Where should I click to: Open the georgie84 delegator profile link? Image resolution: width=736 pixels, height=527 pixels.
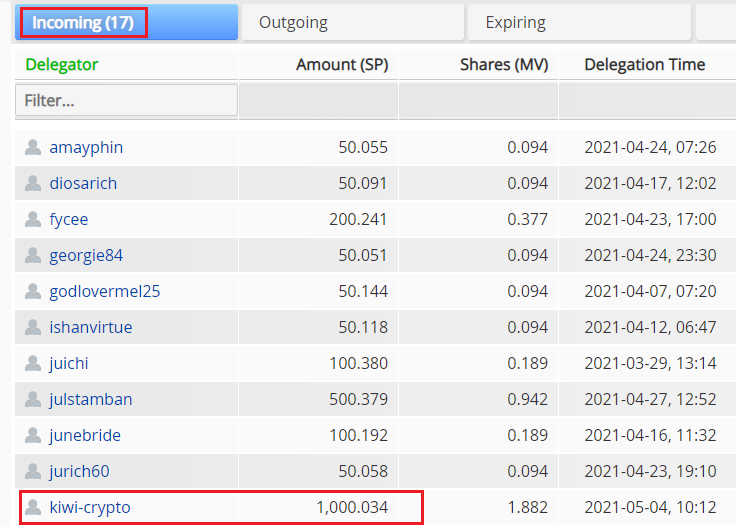click(86, 255)
